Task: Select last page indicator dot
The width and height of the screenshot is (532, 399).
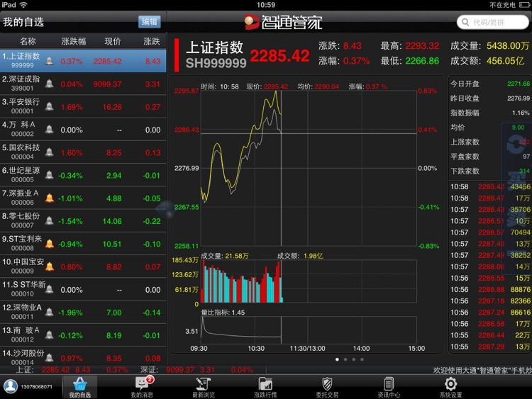Action: 362,359
